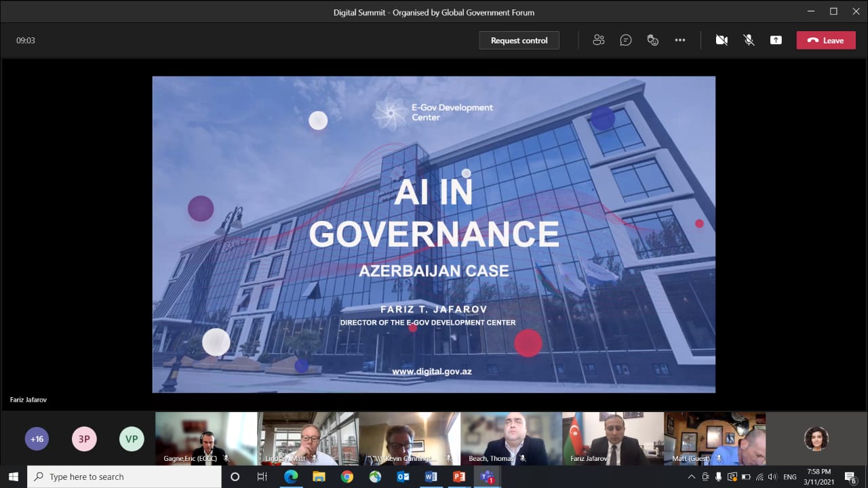Screen dimensions: 868x488
Task: Minimize the Teams meeting window
Action: [811, 12]
